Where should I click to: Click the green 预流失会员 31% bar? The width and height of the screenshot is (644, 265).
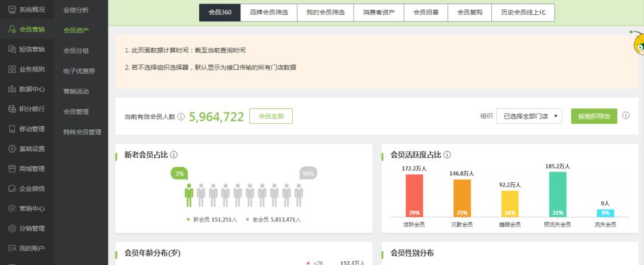point(558,195)
